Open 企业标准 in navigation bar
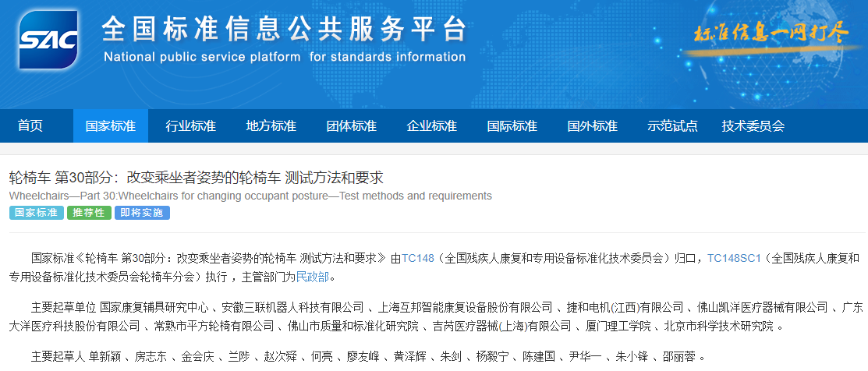 (431, 126)
